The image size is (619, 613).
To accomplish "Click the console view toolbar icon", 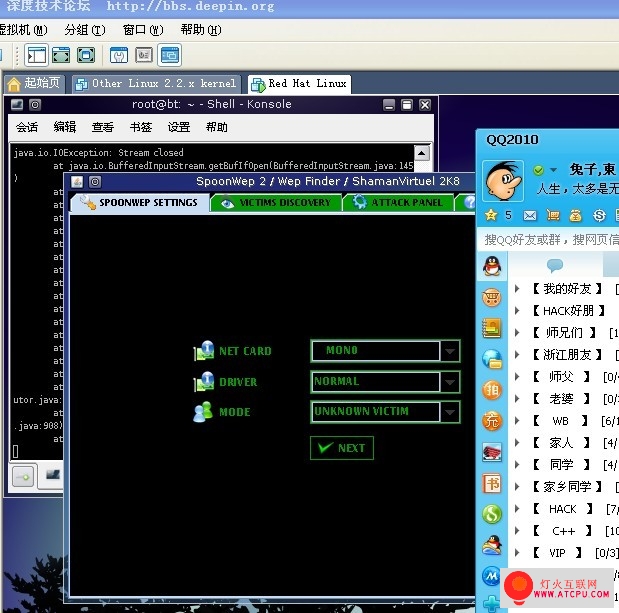I will click(170, 55).
